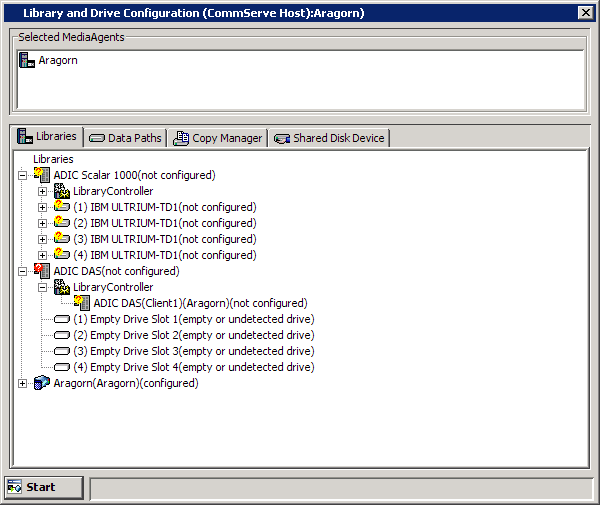Open the Data Paths tab
This screenshot has width=600, height=505.
point(125,138)
